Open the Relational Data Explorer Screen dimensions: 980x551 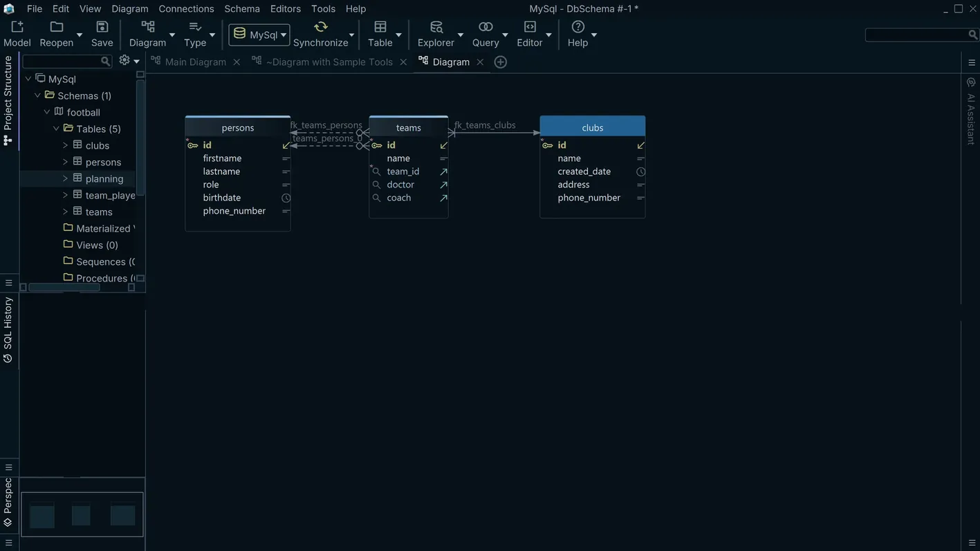click(x=436, y=26)
